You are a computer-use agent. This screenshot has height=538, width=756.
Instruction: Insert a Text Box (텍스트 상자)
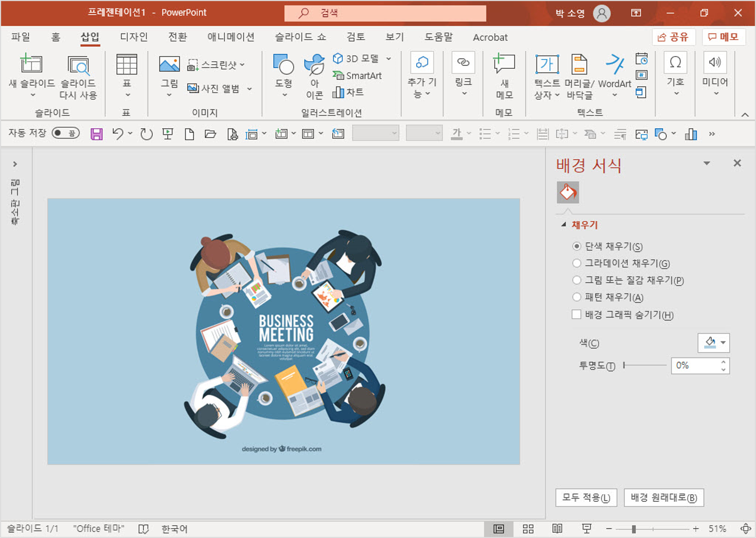click(547, 76)
